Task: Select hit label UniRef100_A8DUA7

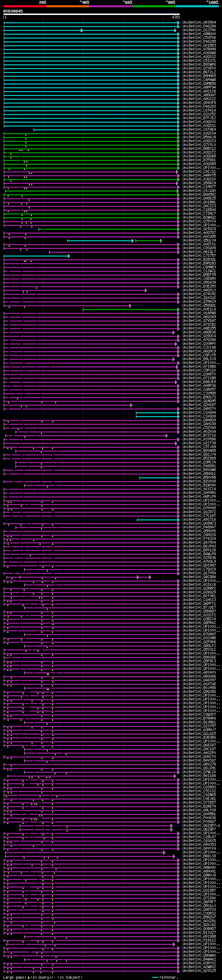Action: point(199,95)
